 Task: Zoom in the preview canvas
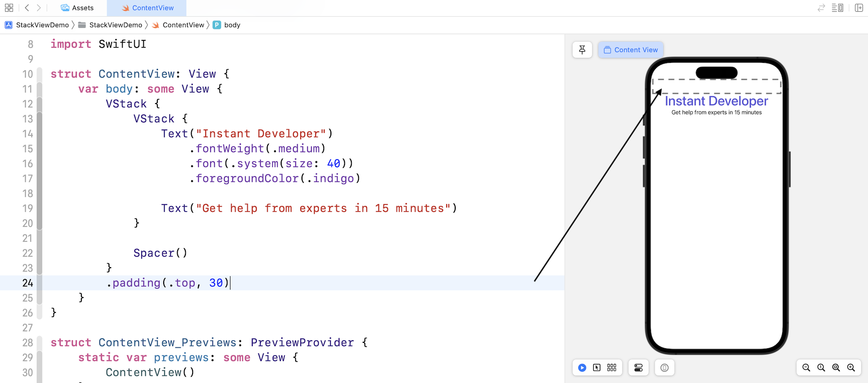pyautogui.click(x=851, y=368)
